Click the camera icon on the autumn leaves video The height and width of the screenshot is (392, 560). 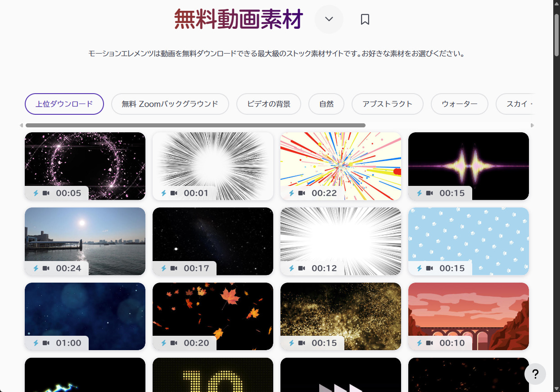173,343
